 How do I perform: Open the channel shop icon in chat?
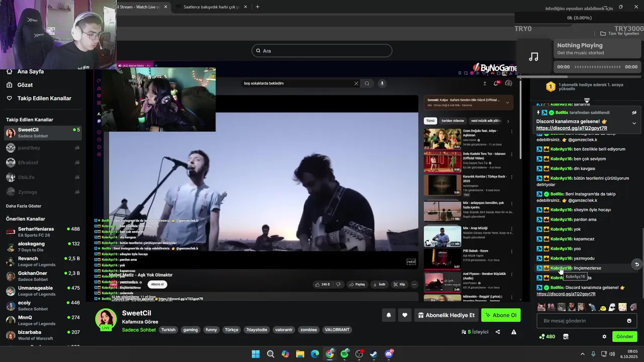point(566,336)
